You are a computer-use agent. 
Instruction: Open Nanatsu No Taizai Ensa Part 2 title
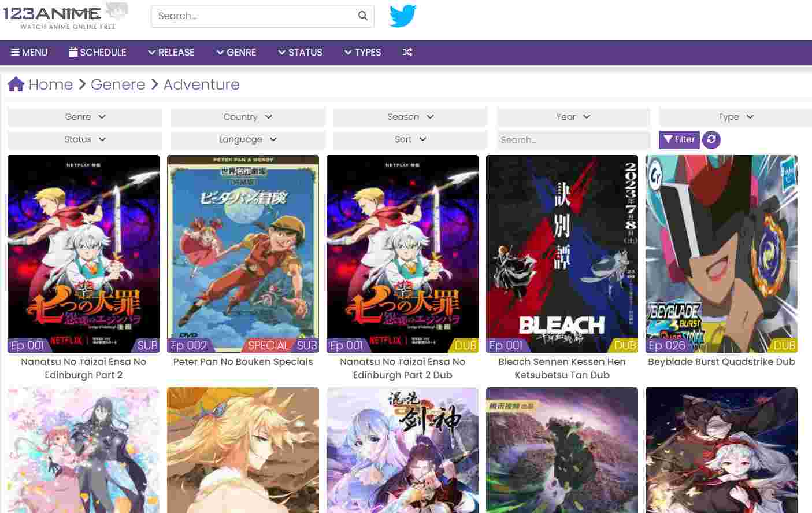(x=84, y=368)
